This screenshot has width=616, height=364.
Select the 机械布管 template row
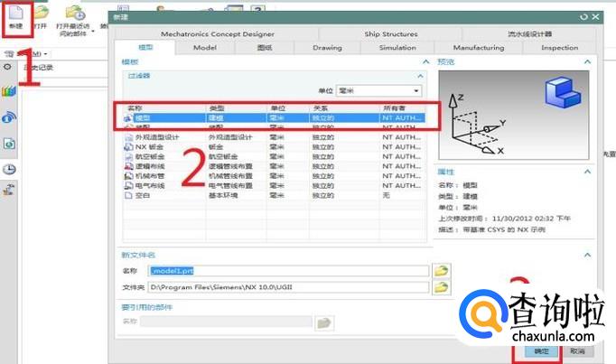(275, 176)
